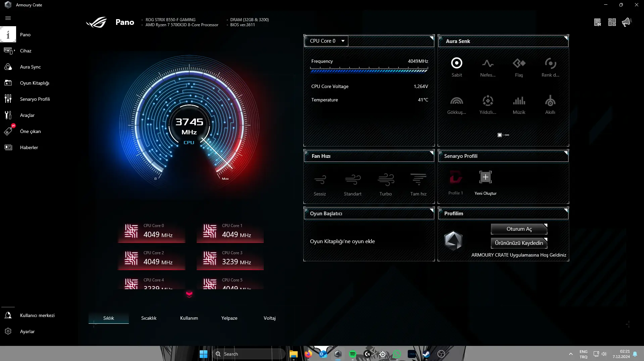Go to Aura Sync in sidebar

click(31, 67)
